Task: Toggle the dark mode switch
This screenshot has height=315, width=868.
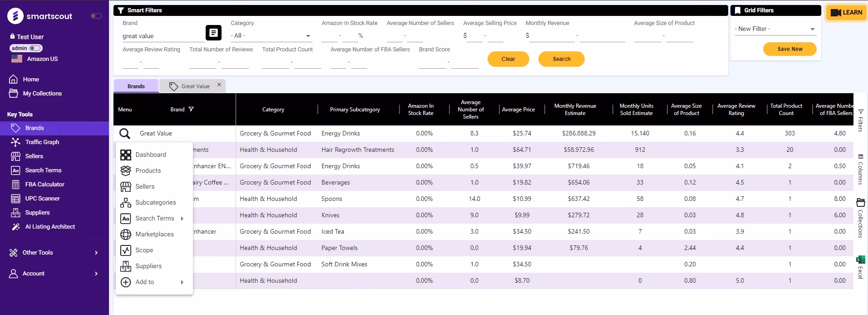Action: pyautogui.click(x=96, y=16)
